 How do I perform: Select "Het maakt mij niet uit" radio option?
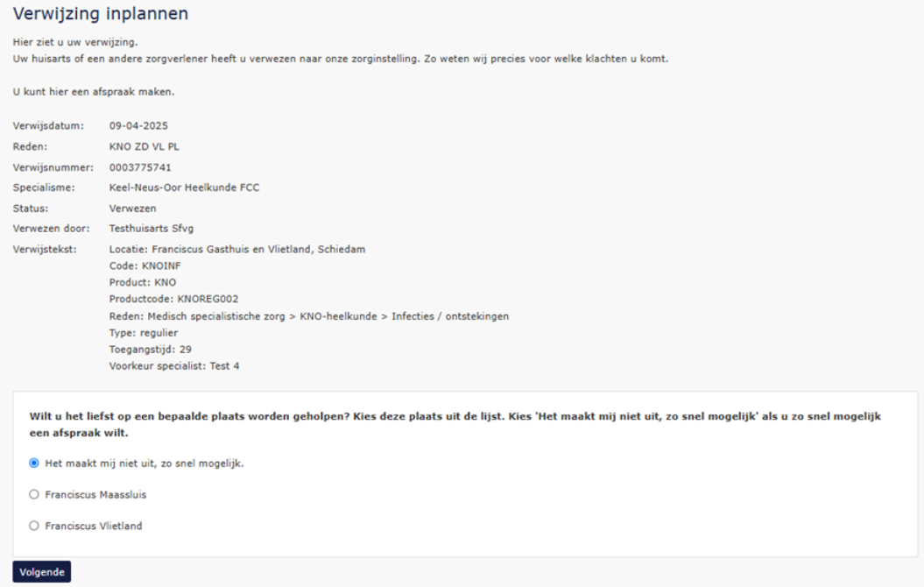(x=34, y=463)
